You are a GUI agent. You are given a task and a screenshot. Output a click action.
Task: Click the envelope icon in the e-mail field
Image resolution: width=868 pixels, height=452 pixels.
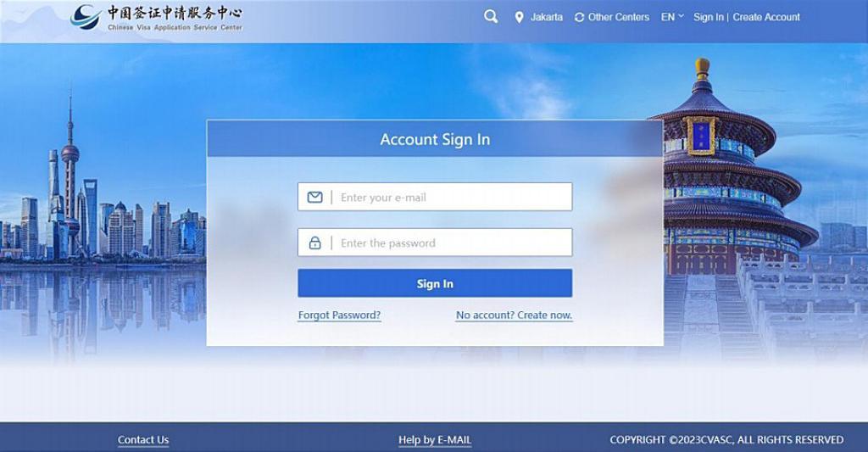click(x=315, y=198)
